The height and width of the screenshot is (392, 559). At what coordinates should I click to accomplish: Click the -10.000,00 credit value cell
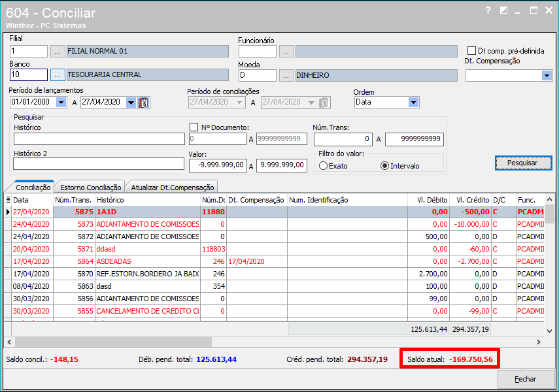(471, 224)
